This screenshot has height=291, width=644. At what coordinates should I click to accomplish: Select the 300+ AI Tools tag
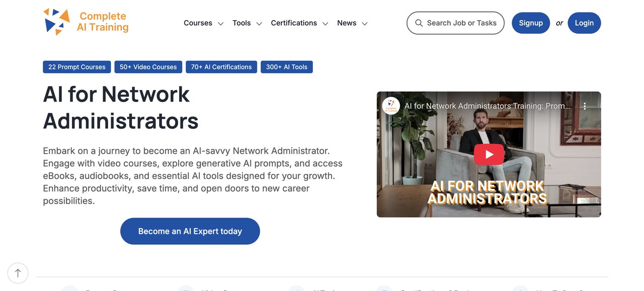(x=287, y=67)
